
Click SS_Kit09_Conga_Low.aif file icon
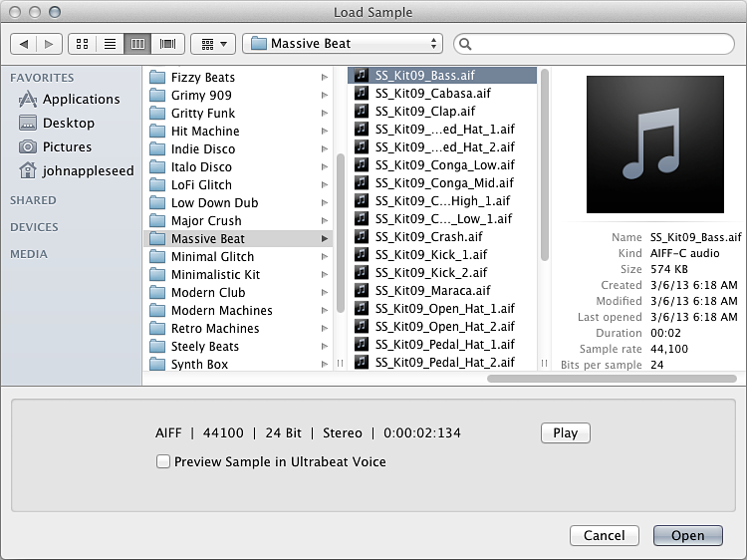(x=362, y=164)
